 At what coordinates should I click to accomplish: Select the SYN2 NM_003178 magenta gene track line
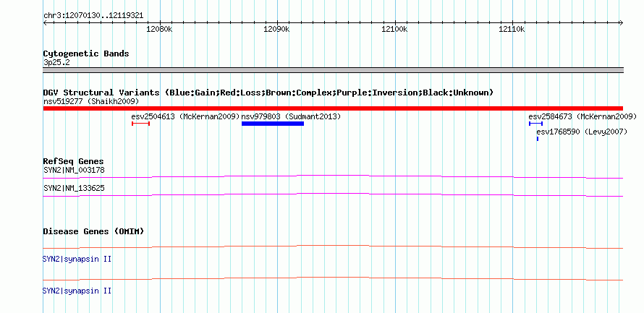(x=333, y=177)
